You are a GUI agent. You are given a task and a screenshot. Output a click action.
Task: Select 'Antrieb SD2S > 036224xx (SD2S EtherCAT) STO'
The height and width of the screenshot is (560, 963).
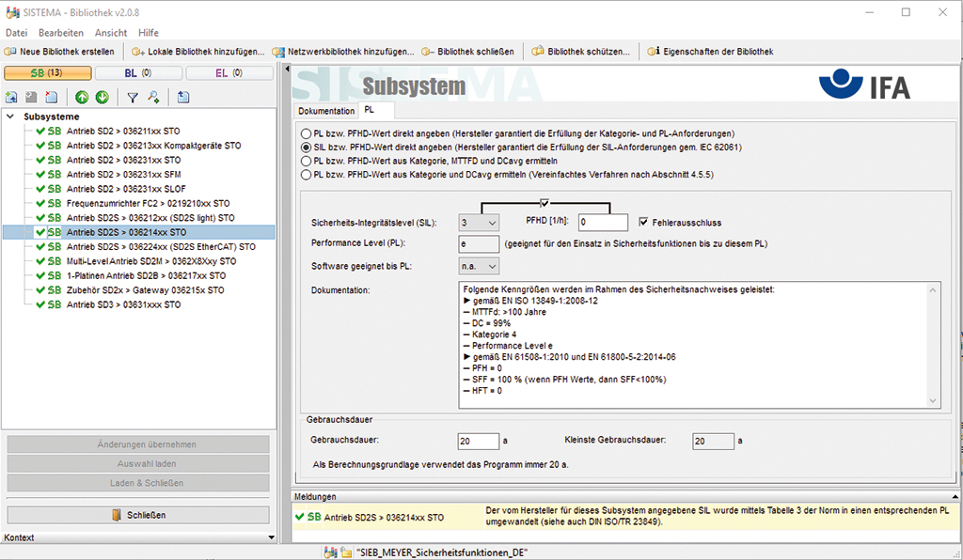point(161,246)
